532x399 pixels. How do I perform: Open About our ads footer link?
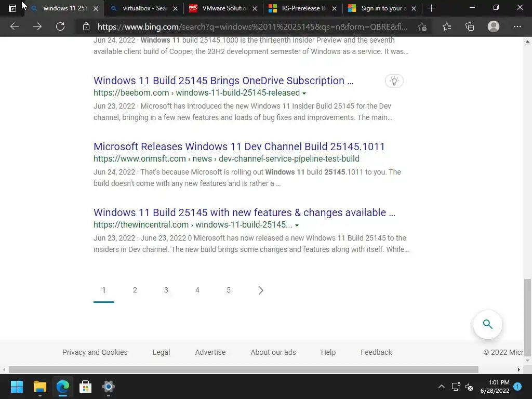pos(273,352)
